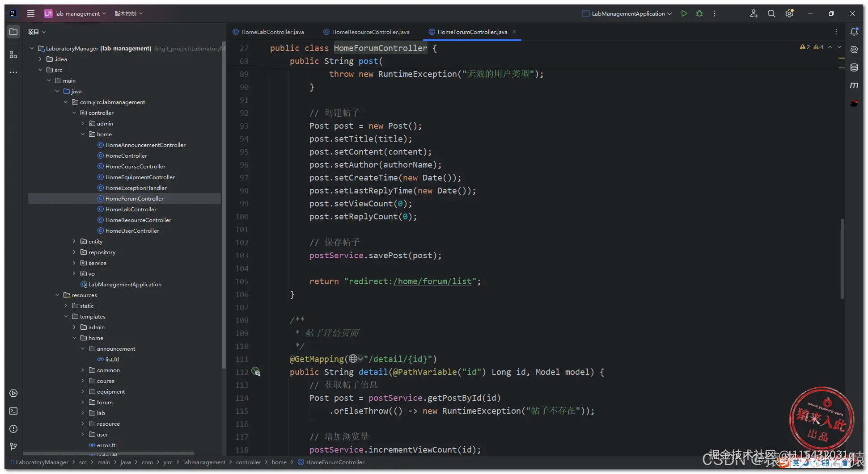Switch to HomeLabController.java tab
Screen dimensions: 868x474
268,32
